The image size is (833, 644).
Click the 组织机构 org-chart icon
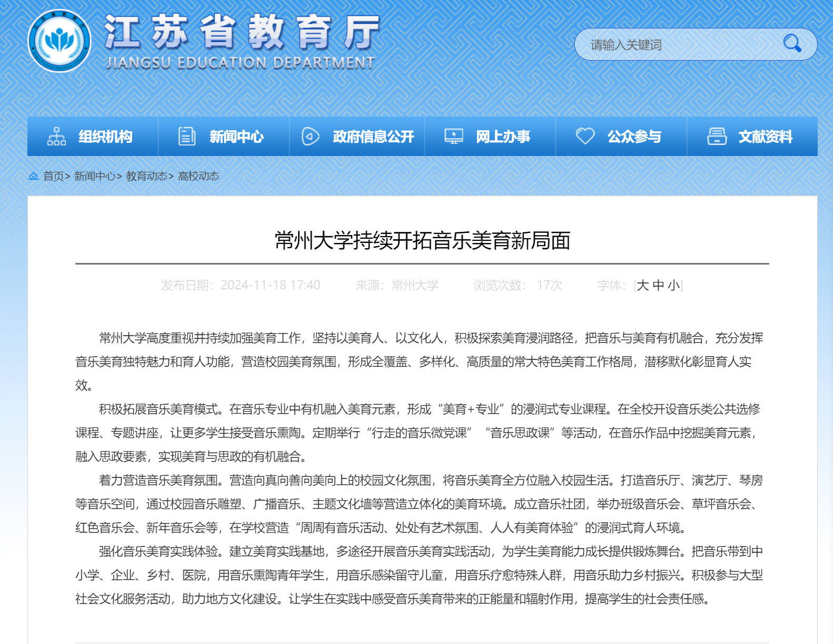[56, 136]
